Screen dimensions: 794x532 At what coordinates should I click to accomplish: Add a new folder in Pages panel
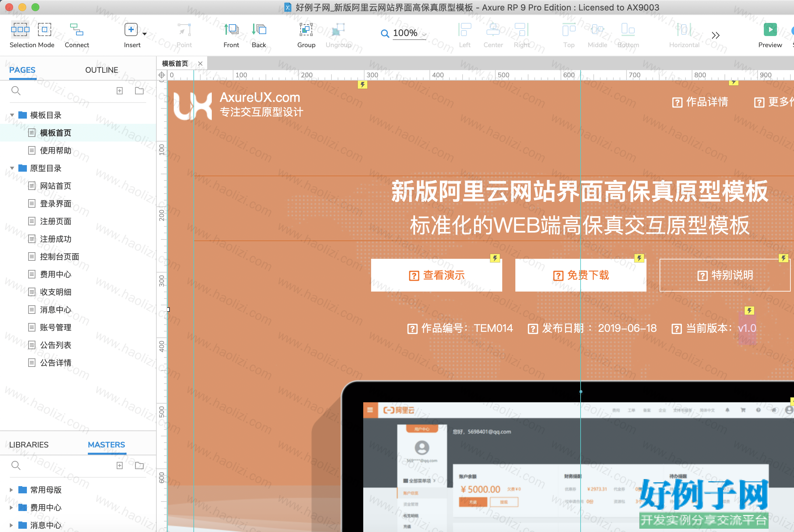(x=140, y=91)
